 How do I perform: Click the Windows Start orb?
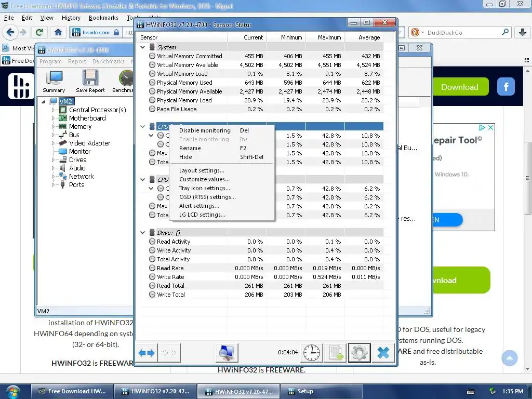tap(13, 392)
